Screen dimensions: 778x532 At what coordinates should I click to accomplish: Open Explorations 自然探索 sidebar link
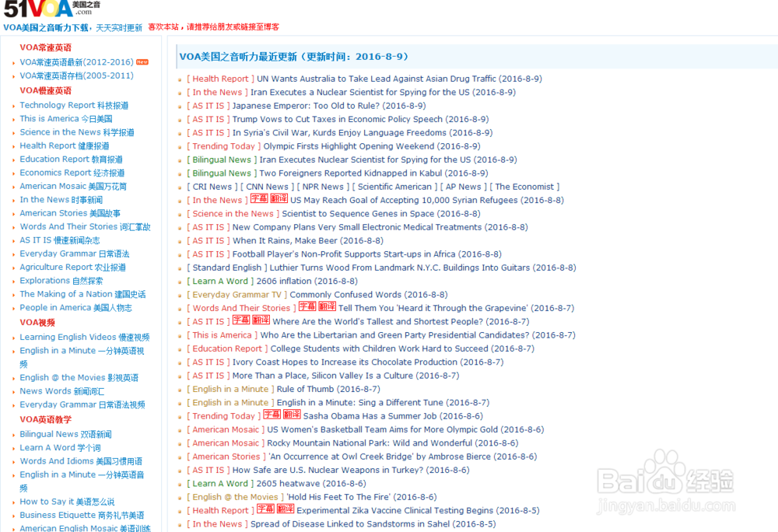point(61,280)
